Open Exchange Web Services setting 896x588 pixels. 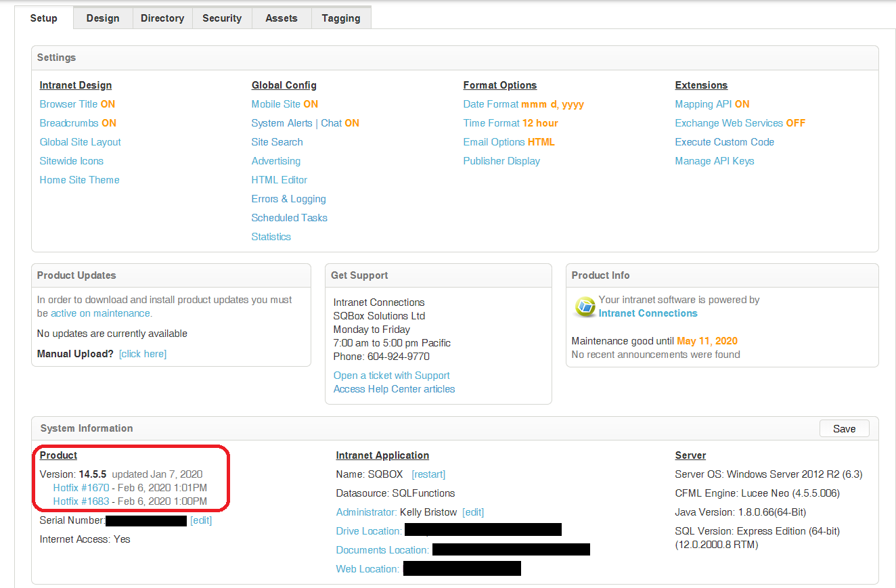tap(740, 123)
